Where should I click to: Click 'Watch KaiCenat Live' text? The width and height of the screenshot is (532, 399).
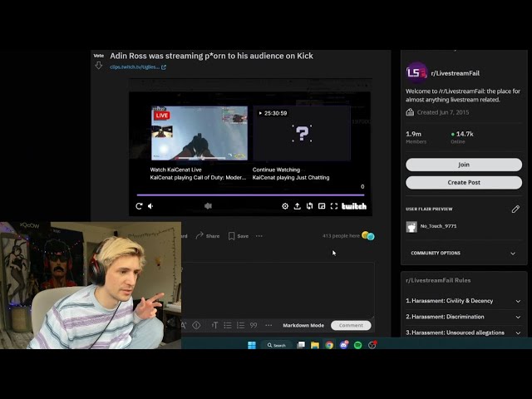(175, 170)
